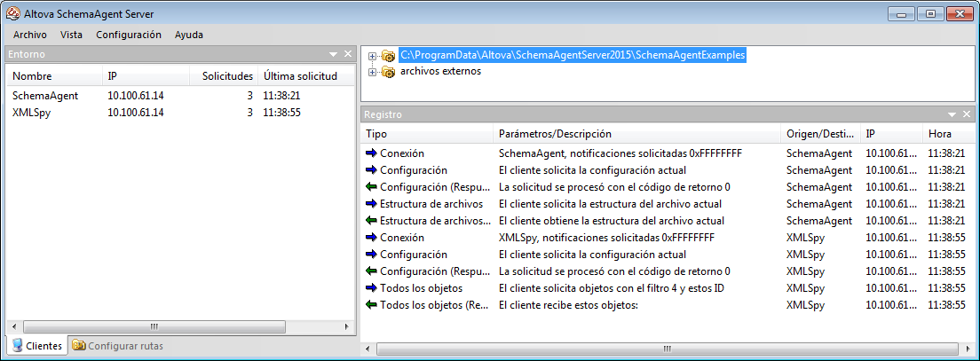Select the Clientes tab
Screen dimensions: 980x361
[x=36, y=346]
